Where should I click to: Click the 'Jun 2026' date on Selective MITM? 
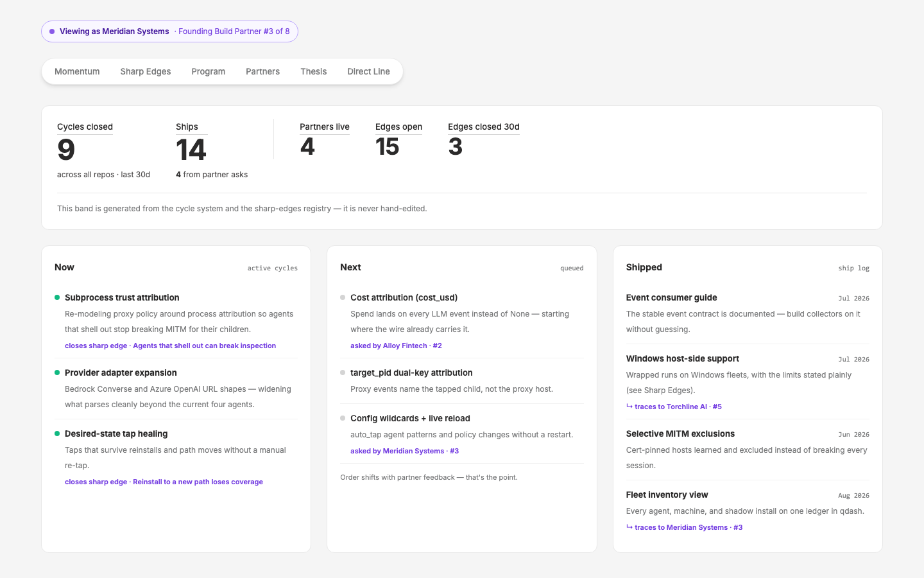[x=854, y=435]
